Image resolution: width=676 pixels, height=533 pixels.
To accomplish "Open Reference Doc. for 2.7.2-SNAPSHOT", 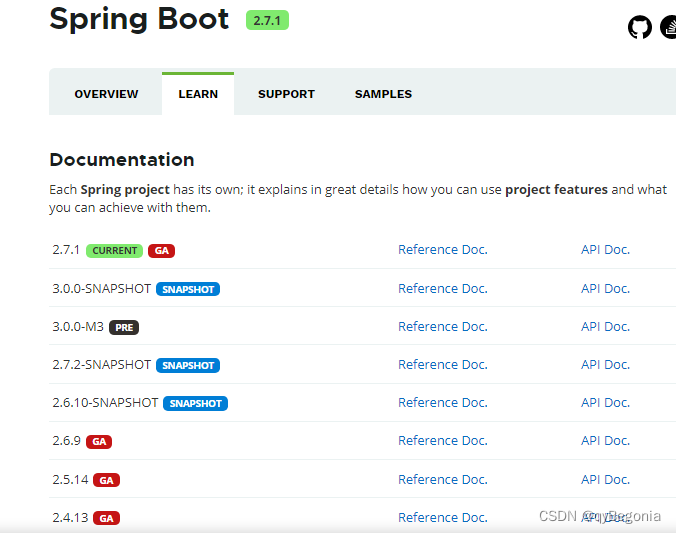I will [443, 364].
